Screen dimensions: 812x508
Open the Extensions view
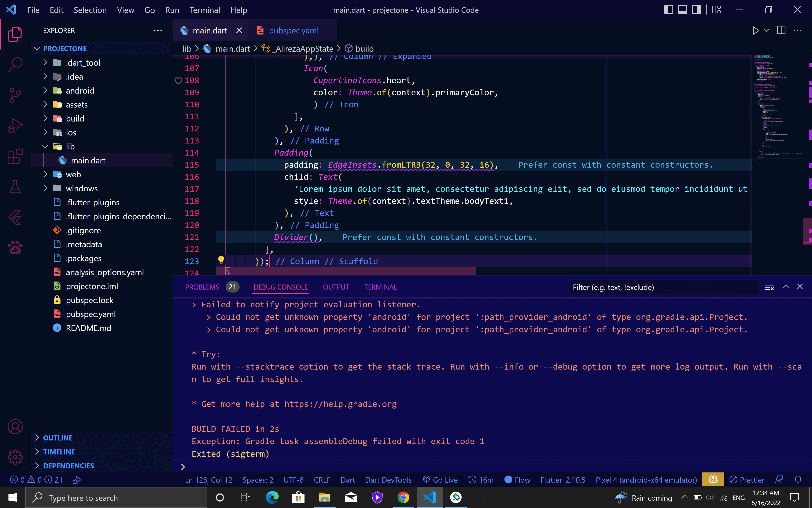pyautogui.click(x=15, y=156)
